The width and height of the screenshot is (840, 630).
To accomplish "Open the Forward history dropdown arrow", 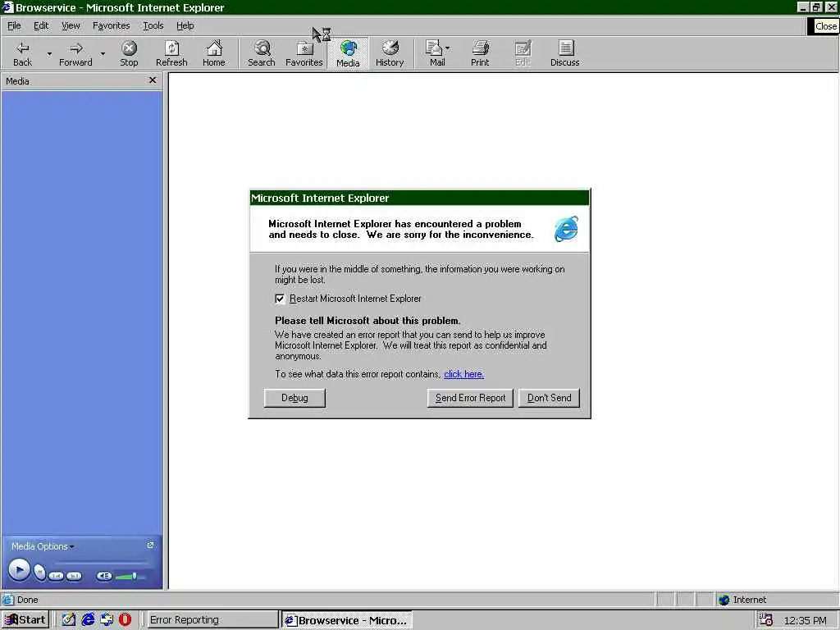I will coord(103,53).
